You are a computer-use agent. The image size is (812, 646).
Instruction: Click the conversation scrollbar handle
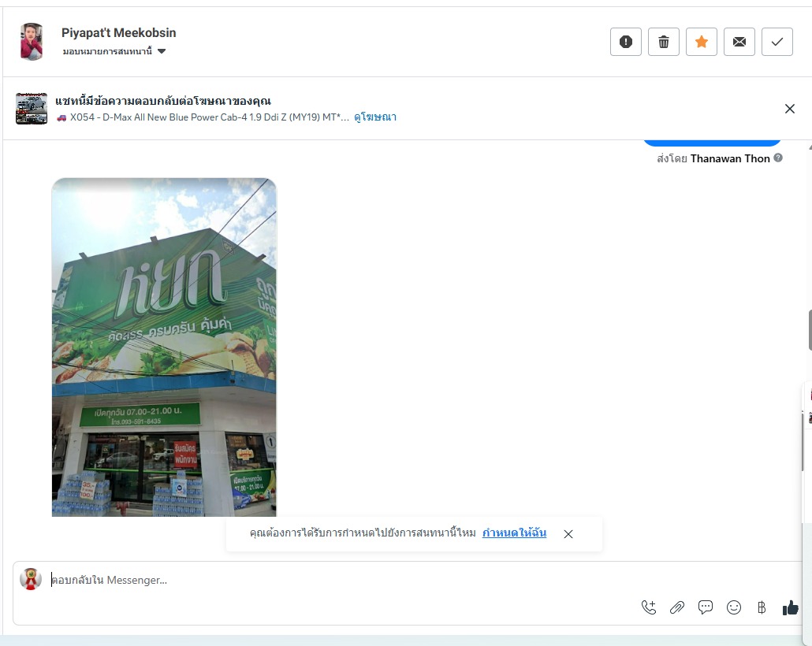click(810, 330)
